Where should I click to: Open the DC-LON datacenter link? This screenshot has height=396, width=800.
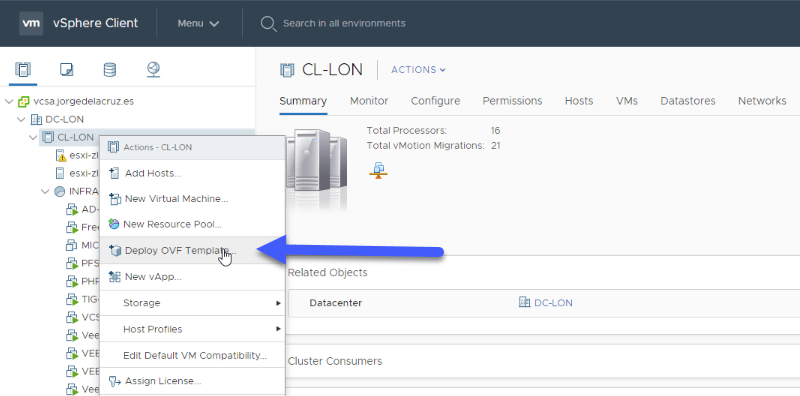553,303
